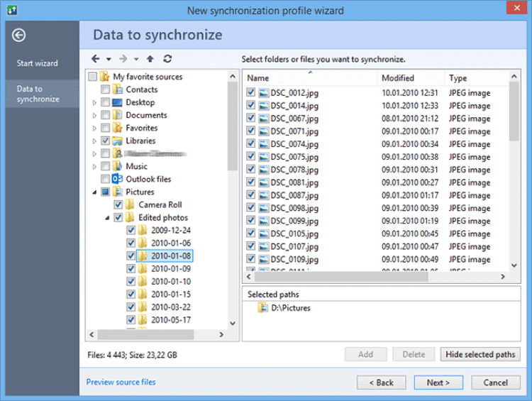The image size is (532, 401).
Task: Click the D:\Pictures folder icon in Selected paths
Action: [262, 308]
